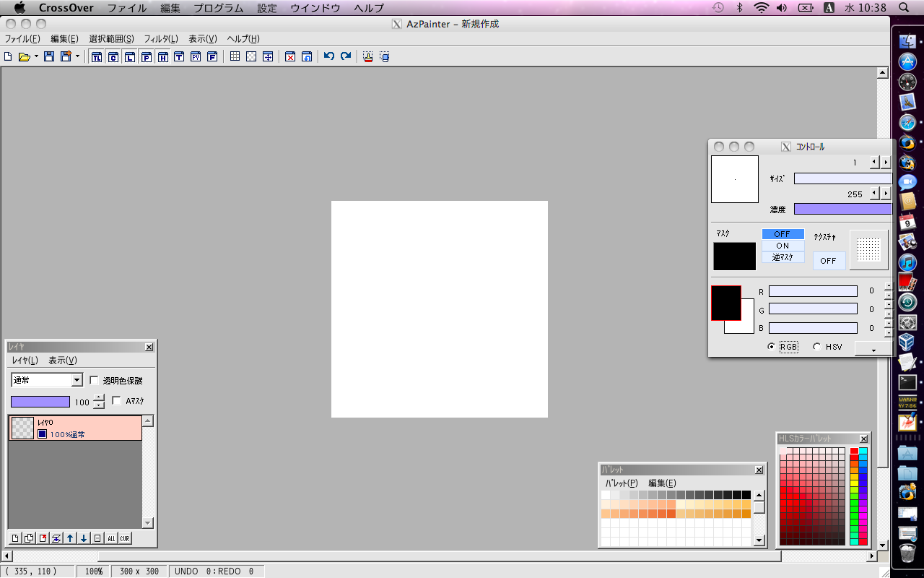This screenshot has height=578, width=924.
Task: Toggle the grid display icon in toolbar
Action: (234, 56)
